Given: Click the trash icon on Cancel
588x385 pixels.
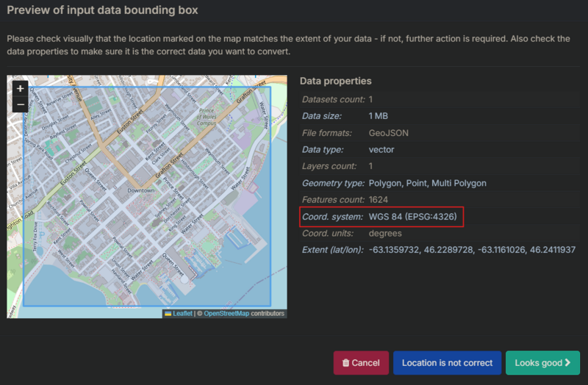Looking at the screenshot, I should (345, 363).
